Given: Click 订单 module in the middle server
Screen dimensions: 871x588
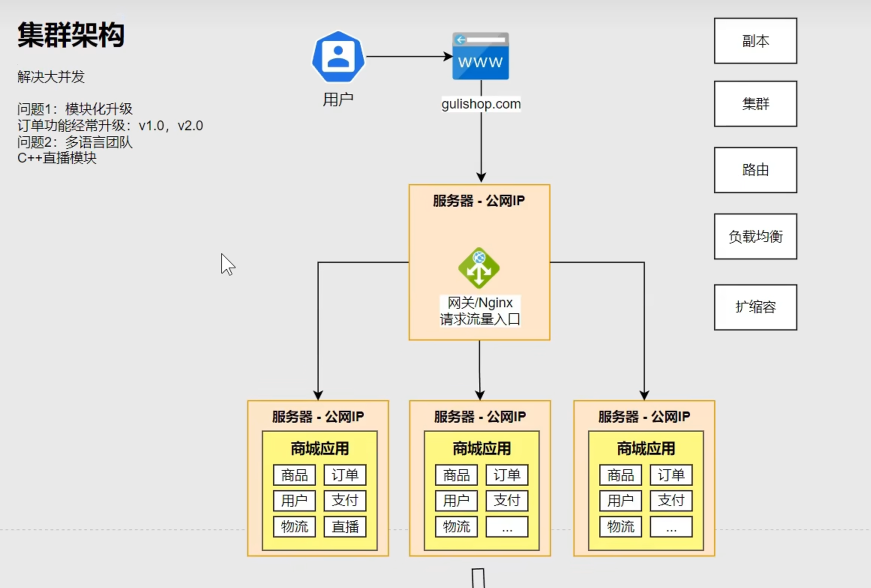Looking at the screenshot, I should click(506, 475).
